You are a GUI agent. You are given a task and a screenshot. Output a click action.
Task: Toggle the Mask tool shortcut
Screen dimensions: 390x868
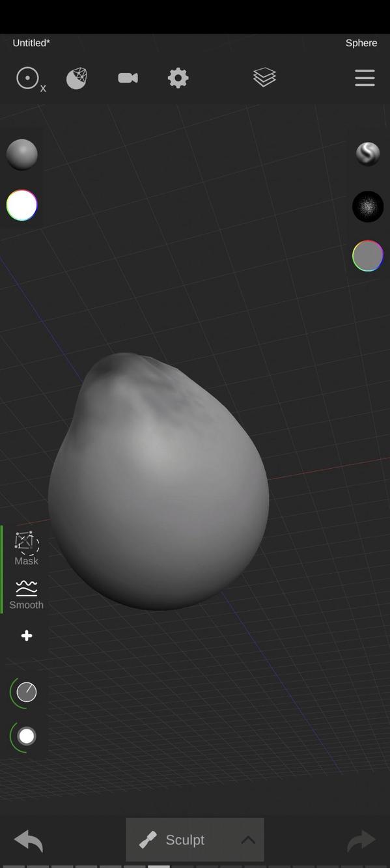point(26,548)
